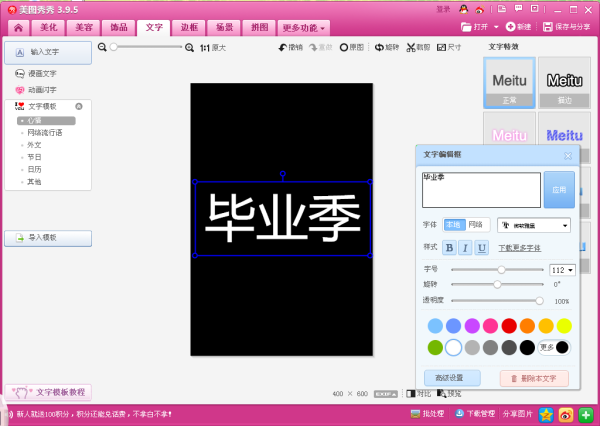Click the canvas zoom slider handle
The width and height of the screenshot is (600, 426).
click(114, 47)
